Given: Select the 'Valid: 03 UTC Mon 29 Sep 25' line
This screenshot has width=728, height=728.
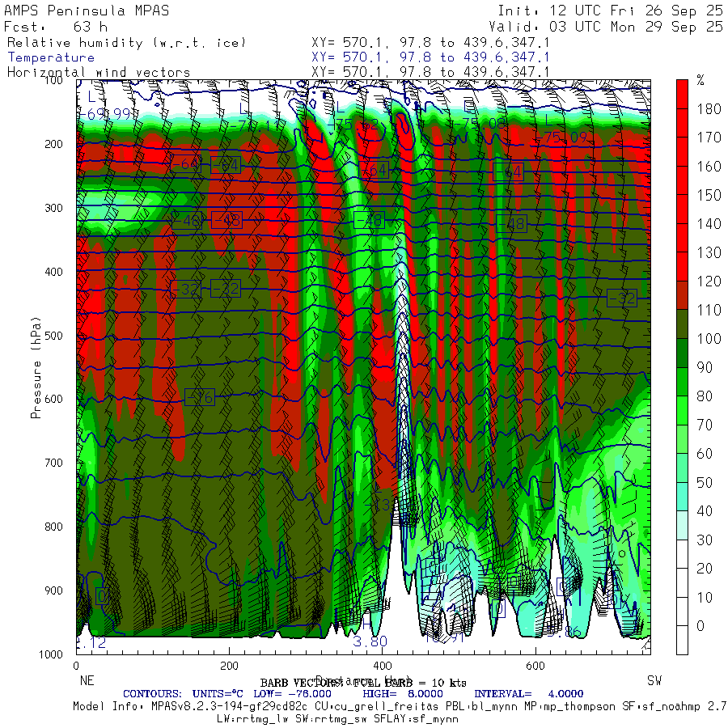Looking at the screenshot, I should click(x=606, y=27).
